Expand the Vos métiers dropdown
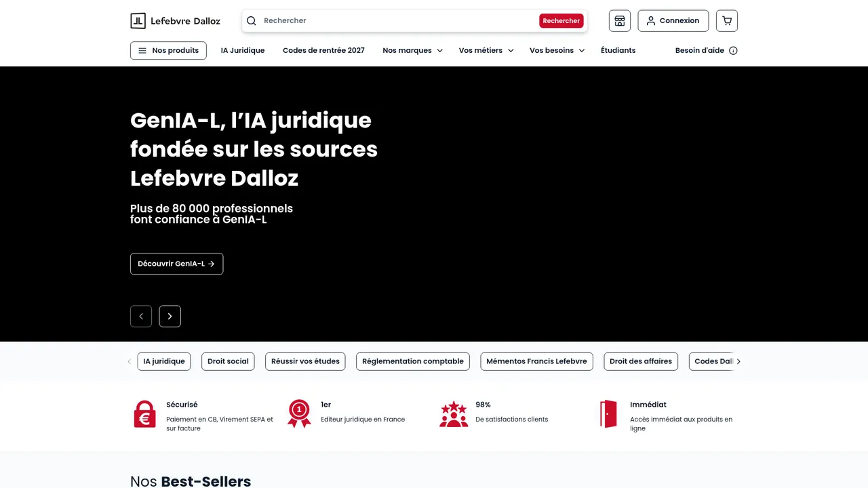868x488 pixels. click(486, 51)
